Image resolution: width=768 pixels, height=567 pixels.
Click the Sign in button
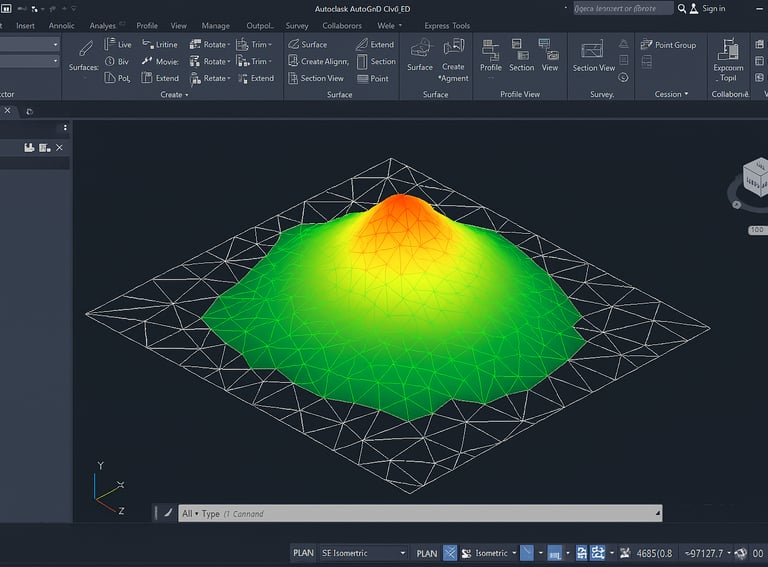pyautogui.click(x=713, y=9)
